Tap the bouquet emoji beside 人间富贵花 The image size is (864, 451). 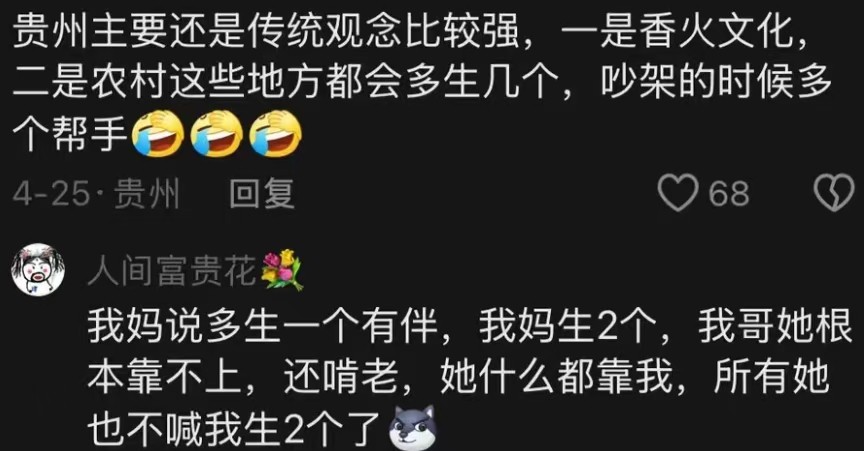click(282, 270)
